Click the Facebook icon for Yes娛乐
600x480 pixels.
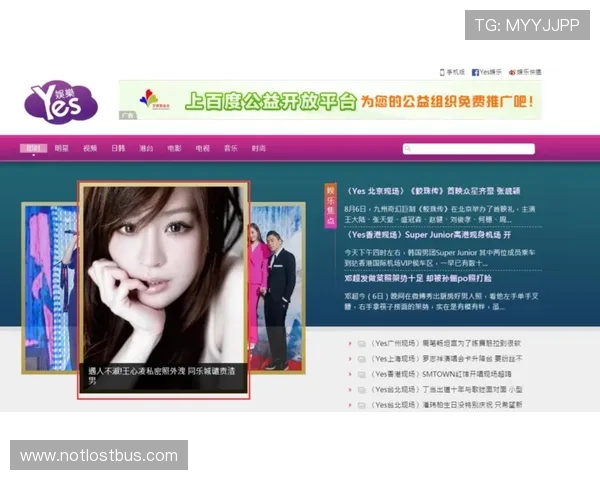coord(476,72)
